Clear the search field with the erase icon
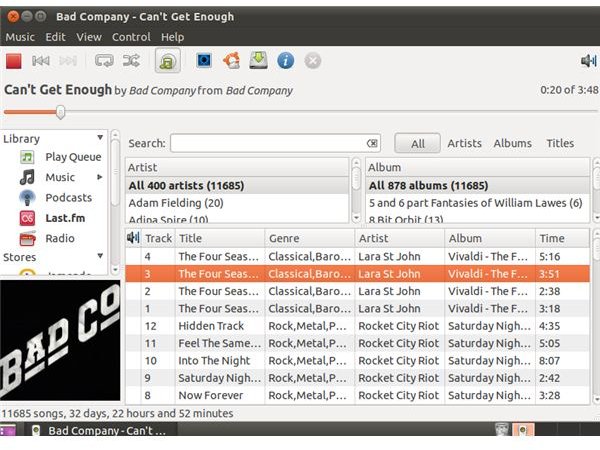This screenshot has height=450, width=600. point(372,143)
